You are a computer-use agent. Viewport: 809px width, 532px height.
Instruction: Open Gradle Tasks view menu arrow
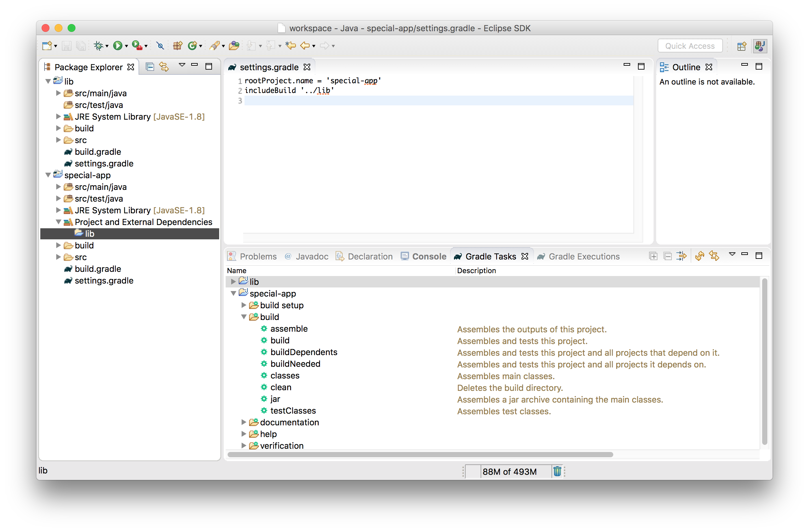click(732, 254)
